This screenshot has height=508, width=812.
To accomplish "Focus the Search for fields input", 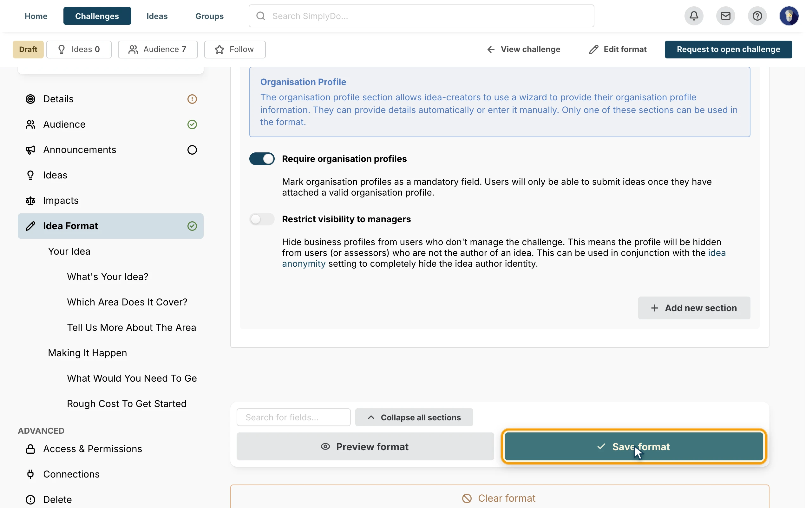I will 293,417.
